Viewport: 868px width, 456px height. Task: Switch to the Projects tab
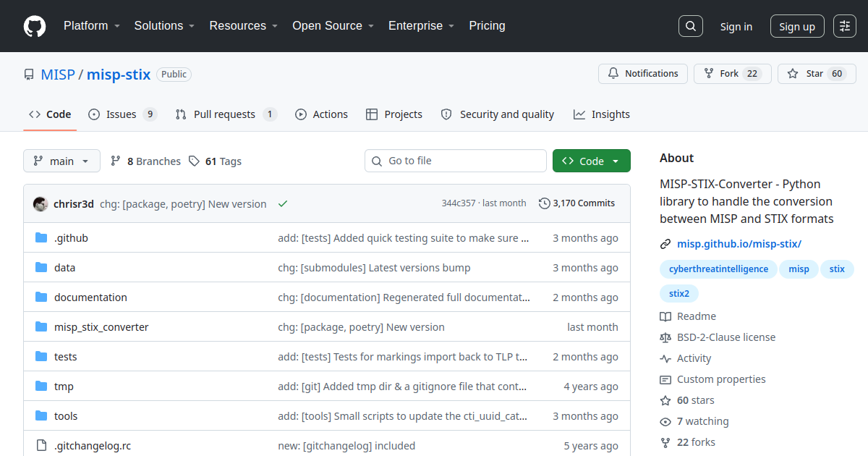click(x=394, y=114)
